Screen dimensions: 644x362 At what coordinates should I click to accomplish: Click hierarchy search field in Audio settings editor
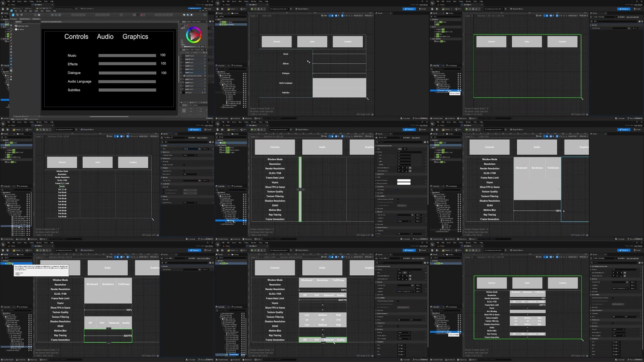pyautogui.click(x=231, y=69)
